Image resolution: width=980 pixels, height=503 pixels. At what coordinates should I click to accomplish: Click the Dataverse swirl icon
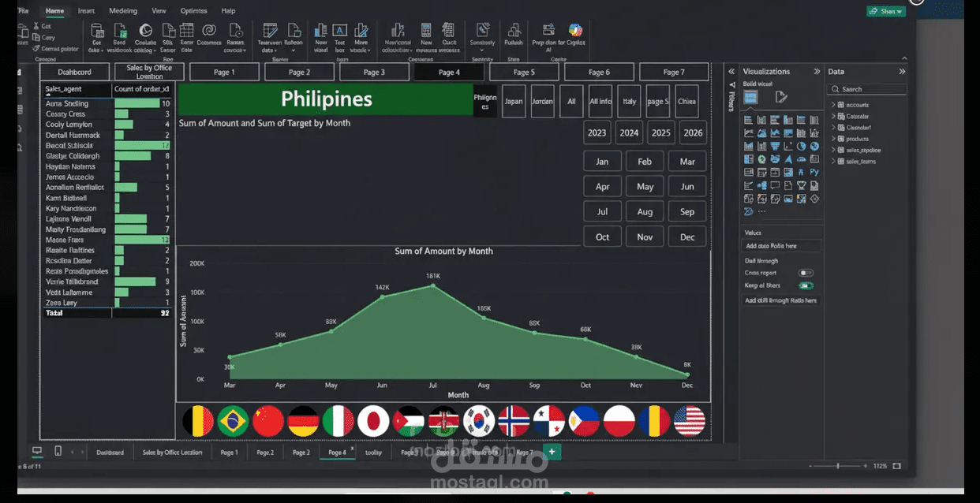click(x=209, y=31)
